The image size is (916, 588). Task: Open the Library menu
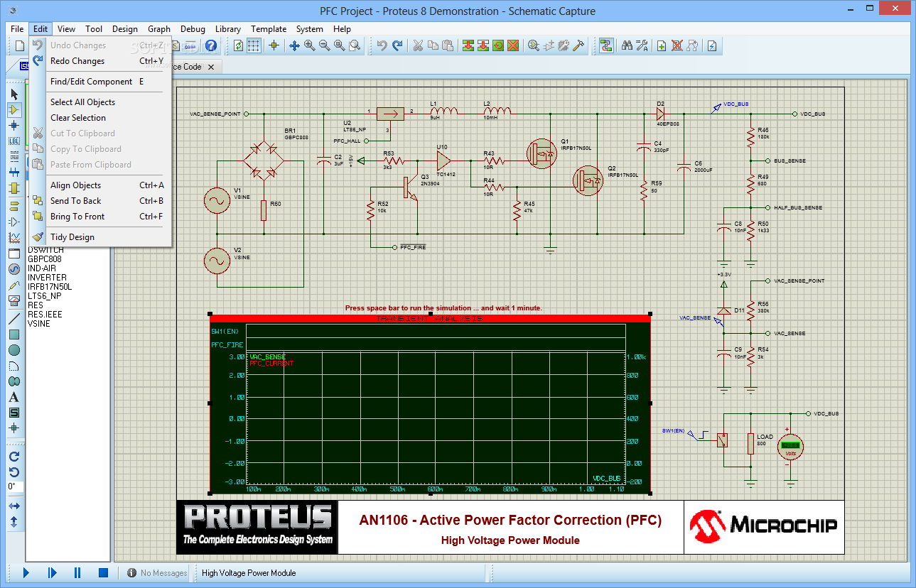coord(227,29)
